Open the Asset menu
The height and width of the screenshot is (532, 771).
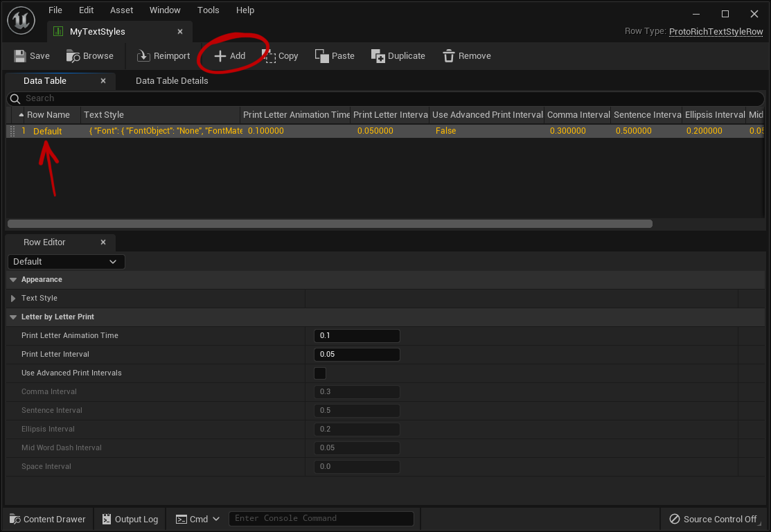121,10
